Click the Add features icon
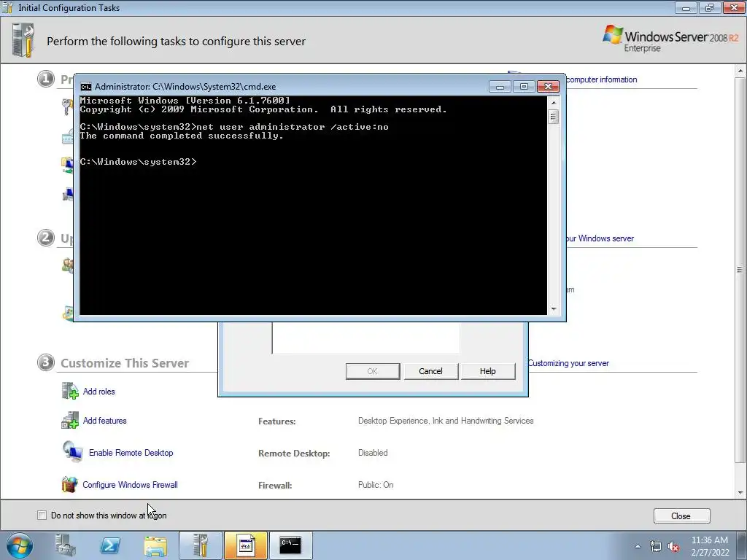 click(x=69, y=420)
